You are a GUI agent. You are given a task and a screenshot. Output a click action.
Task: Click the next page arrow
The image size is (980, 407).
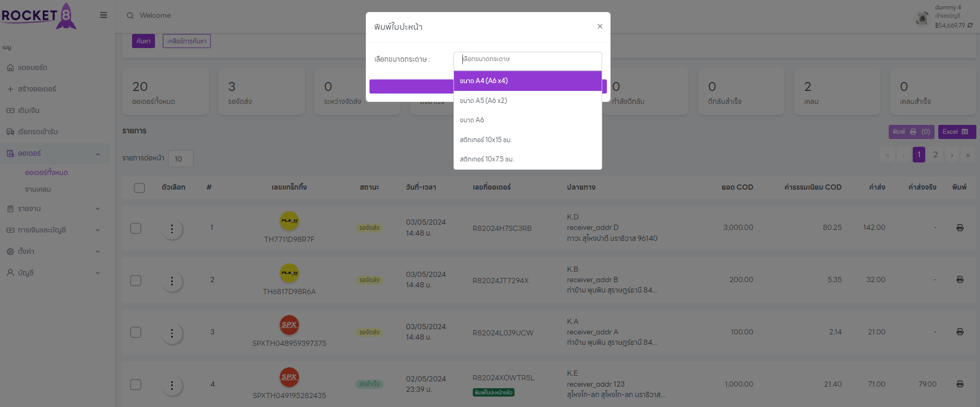click(952, 155)
